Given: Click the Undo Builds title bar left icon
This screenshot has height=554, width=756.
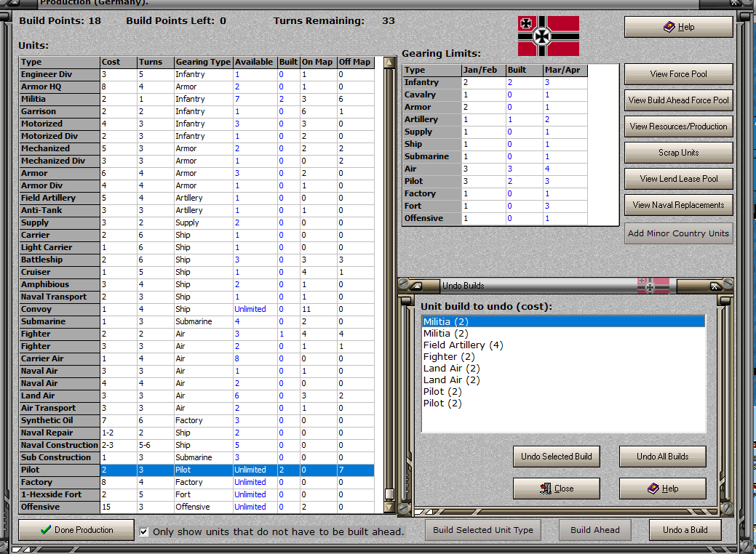Looking at the screenshot, I should (x=417, y=286).
